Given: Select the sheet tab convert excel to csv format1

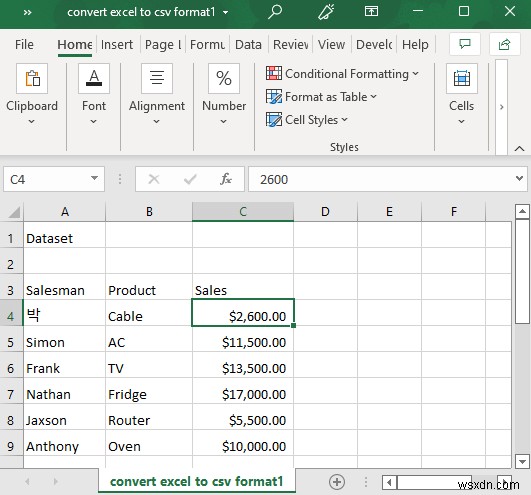Looking at the screenshot, I should [x=196, y=481].
